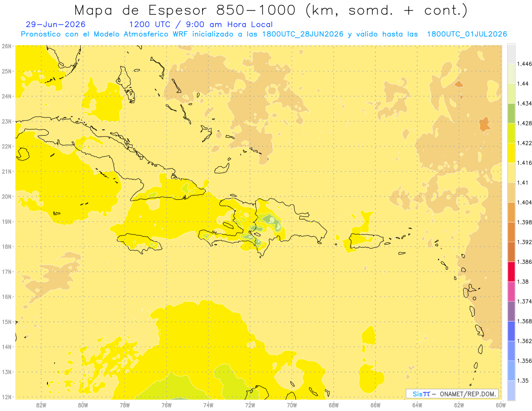Click the orange swatch between 1.392 and 1.398
The width and height of the screenshot is (532, 411).
point(511,231)
